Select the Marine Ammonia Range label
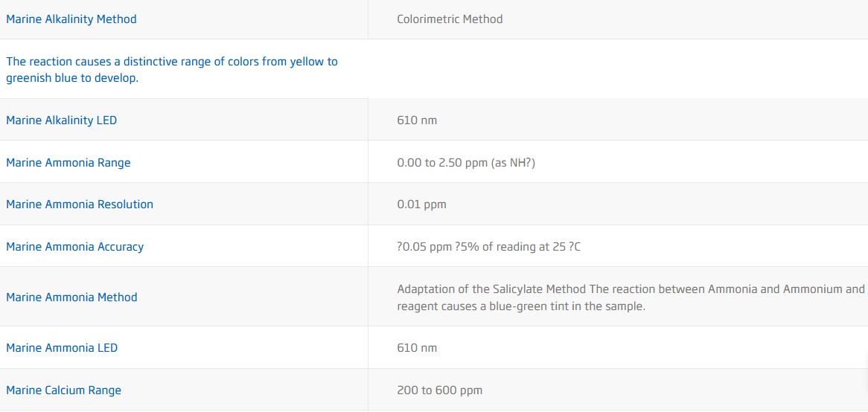This screenshot has height=412, width=868. coord(68,163)
